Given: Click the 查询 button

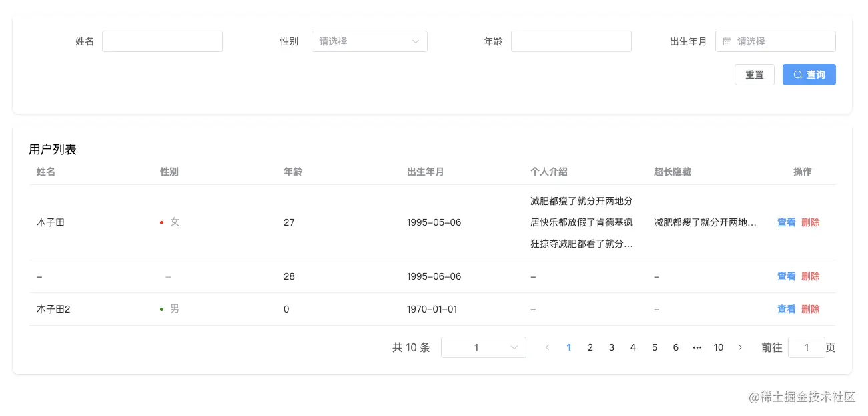Looking at the screenshot, I should coord(809,75).
